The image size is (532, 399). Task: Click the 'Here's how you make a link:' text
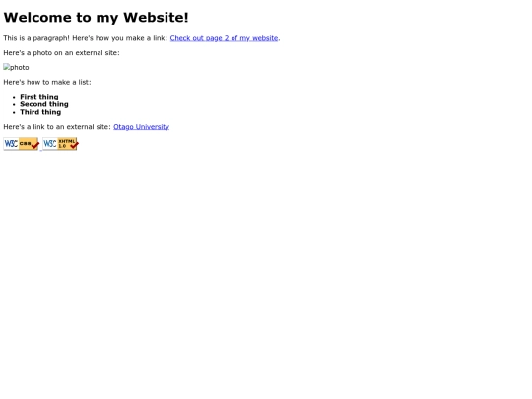[120, 38]
